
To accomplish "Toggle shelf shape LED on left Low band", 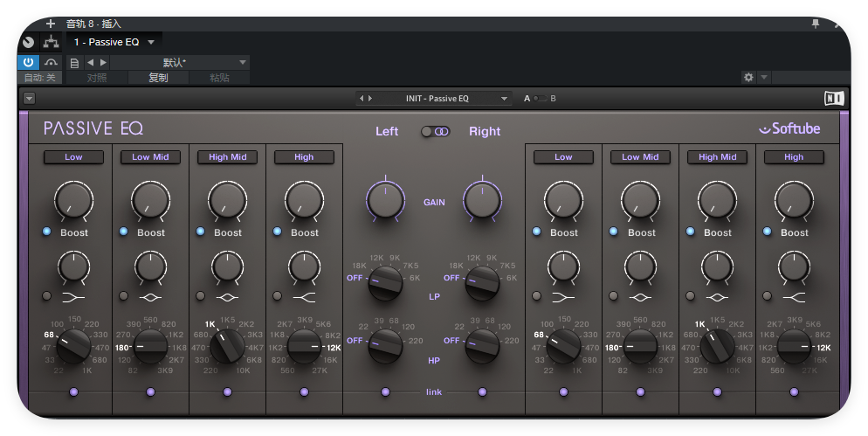I will click(x=47, y=296).
